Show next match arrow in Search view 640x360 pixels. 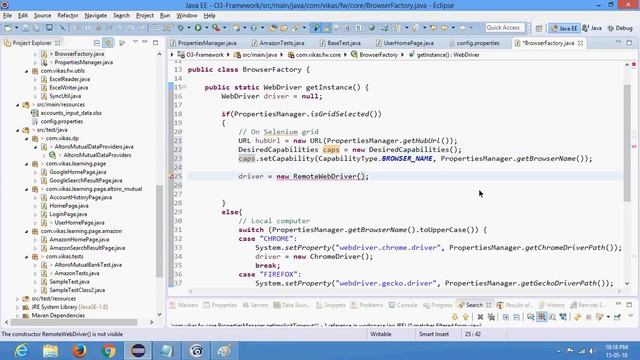coord(455,317)
